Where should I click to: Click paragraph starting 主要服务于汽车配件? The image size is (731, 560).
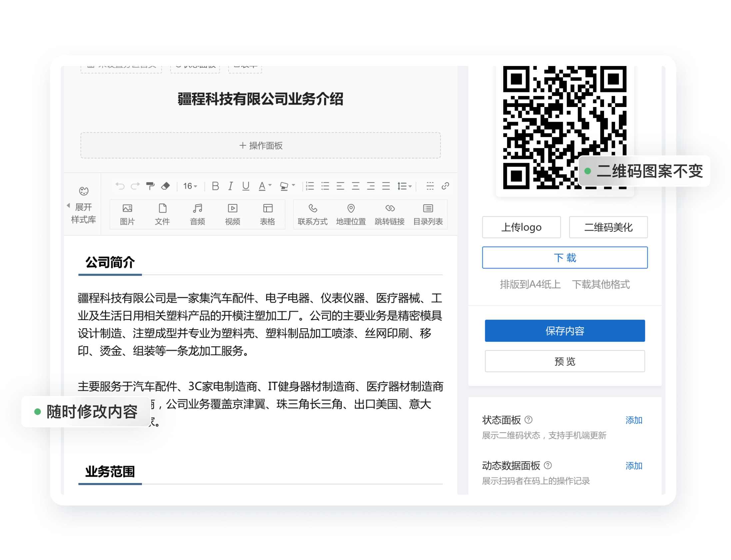260,404
